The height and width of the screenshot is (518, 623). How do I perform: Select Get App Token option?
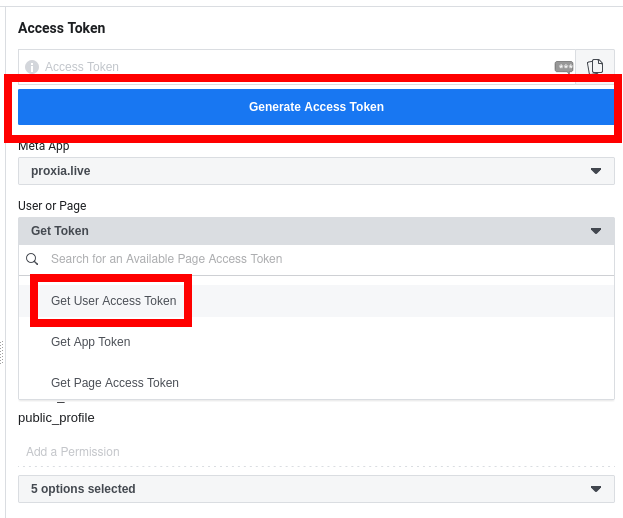pos(91,342)
